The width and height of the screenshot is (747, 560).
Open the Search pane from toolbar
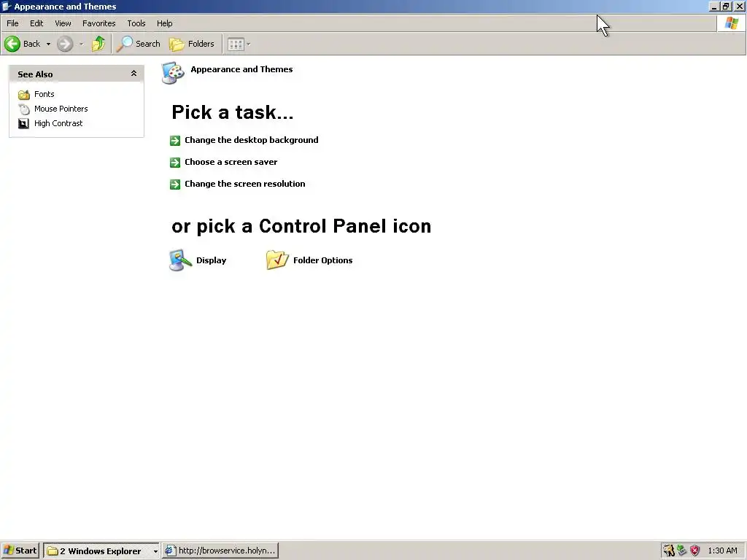tap(138, 44)
